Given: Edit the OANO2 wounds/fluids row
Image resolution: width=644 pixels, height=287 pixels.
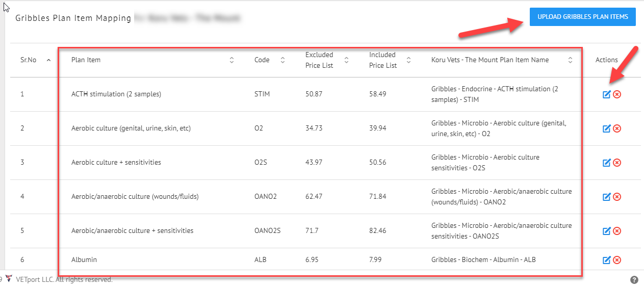Looking at the screenshot, I should pyautogui.click(x=607, y=197).
